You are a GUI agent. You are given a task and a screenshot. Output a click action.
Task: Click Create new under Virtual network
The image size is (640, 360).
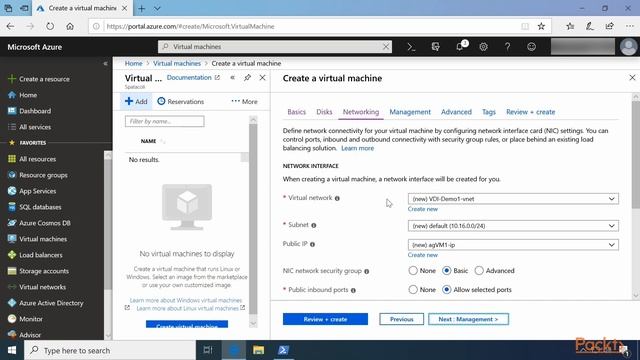coord(422,209)
